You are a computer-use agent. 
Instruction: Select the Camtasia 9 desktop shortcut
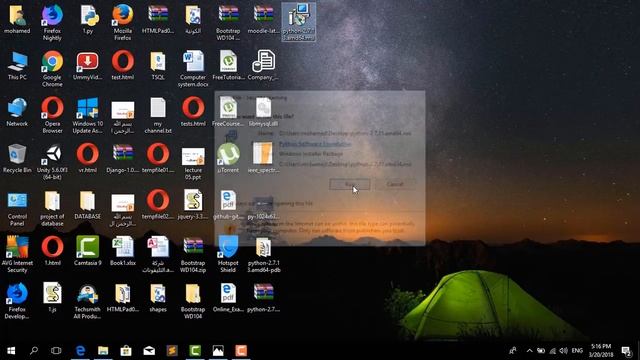(x=87, y=251)
